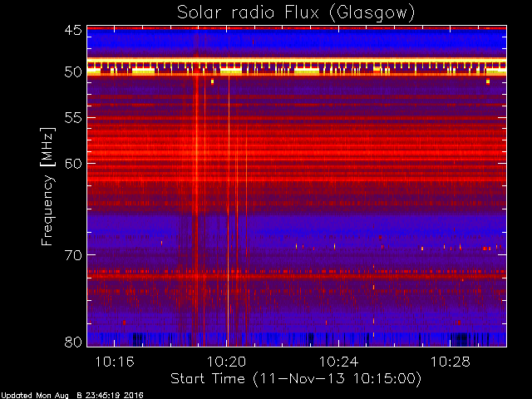Image resolution: width=532 pixels, height=399 pixels.
Task: Click the 'Updated Mon Aug' timestamp text
Action: point(34,396)
